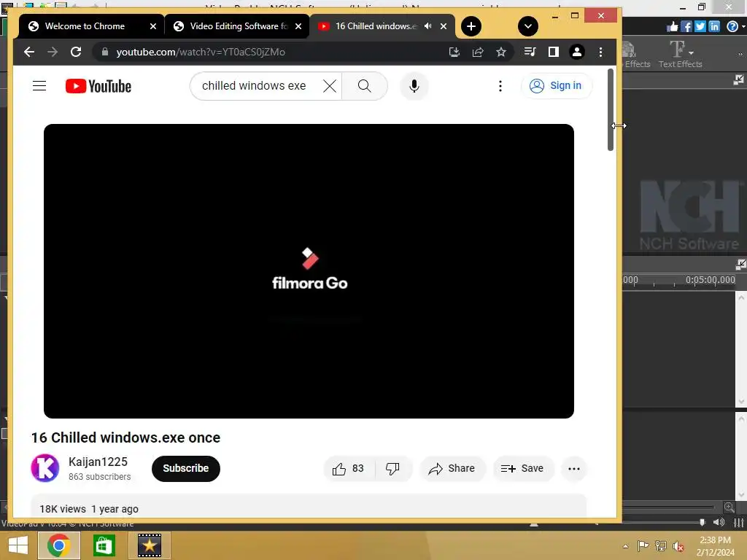This screenshot has width=747, height=560.
Task: Click VideoPad Facebook share icon
Action: pyautogui.click(x=686, y=26)
